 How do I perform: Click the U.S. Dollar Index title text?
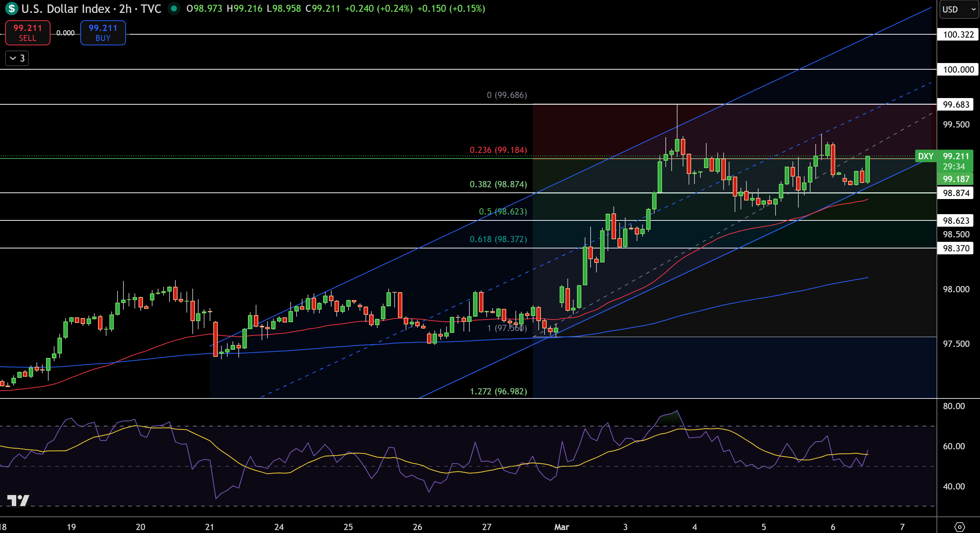pyautogui.click(x=66, y=8)
